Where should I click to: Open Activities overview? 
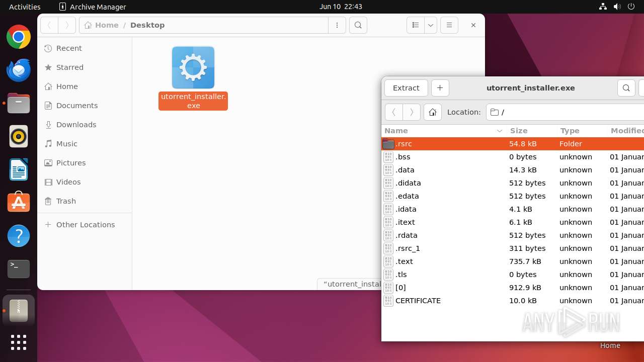[25, 7]
